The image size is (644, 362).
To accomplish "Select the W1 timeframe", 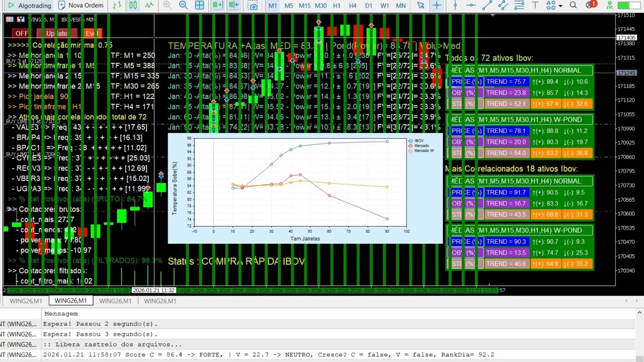I will [x=385, y=6].
